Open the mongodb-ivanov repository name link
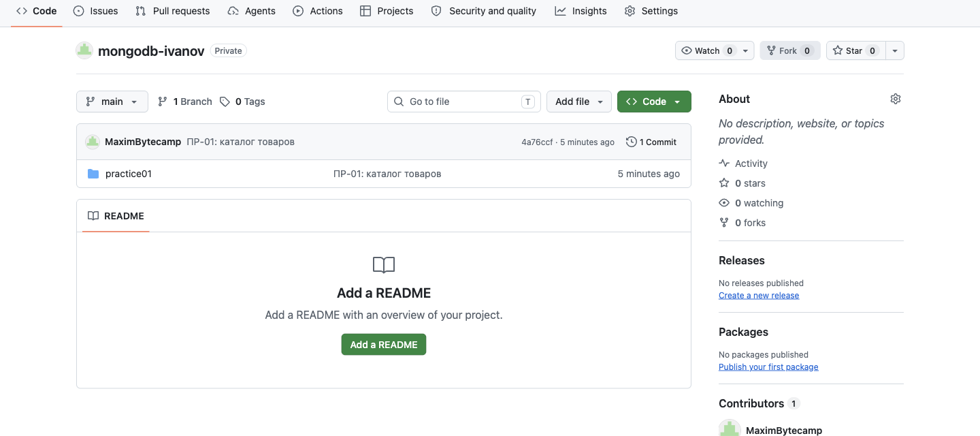 (x=151, y=51)
